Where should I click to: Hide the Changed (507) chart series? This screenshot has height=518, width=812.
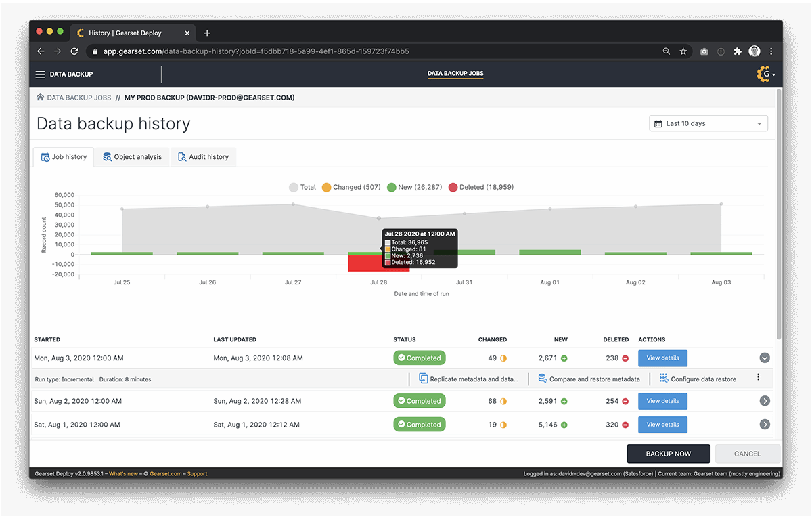(351, 187)
